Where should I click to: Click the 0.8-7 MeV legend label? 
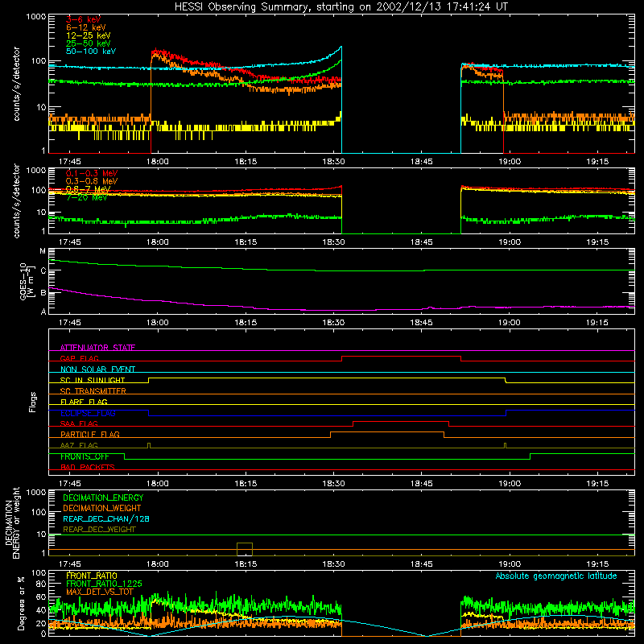pyautogui.click(x=88, y=189)
